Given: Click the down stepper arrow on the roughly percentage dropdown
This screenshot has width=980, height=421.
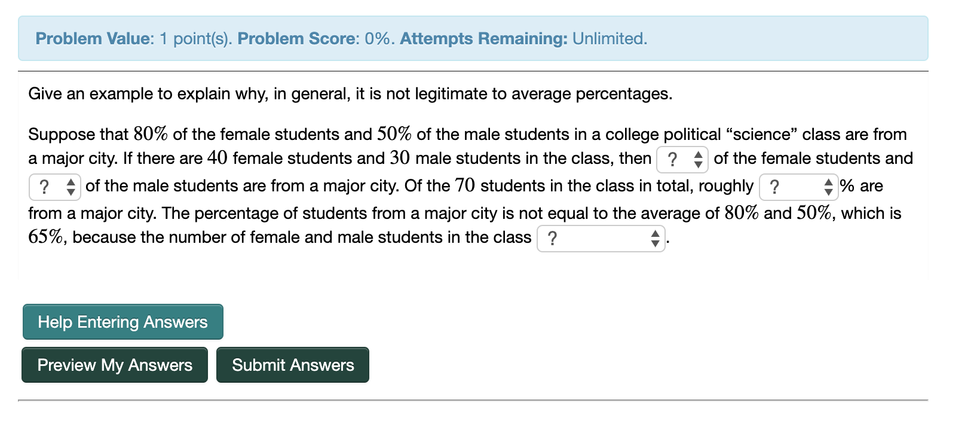Looking at the screenshot, I should [x=828, y=191].
